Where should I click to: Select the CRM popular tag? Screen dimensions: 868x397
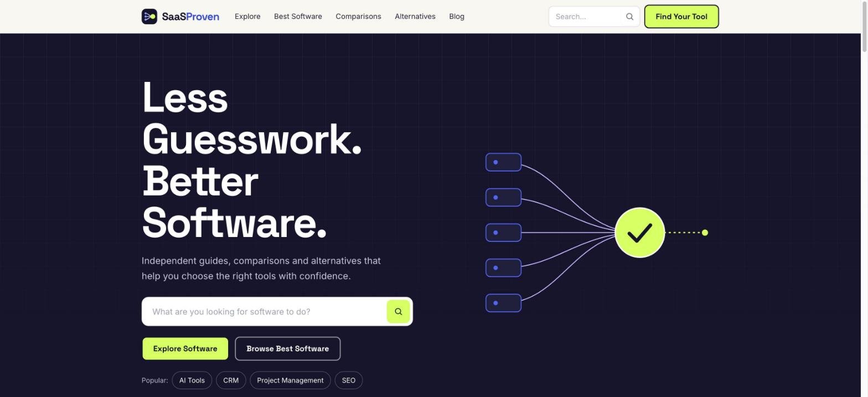click(231, 380)
